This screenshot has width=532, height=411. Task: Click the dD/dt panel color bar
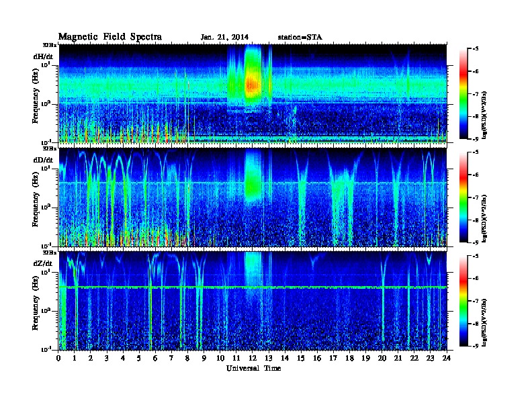[463, 197]
